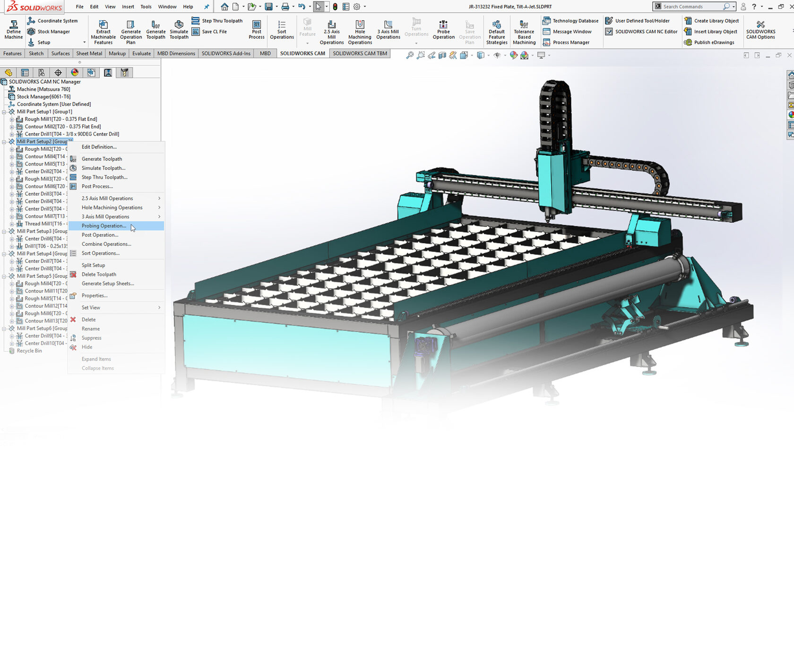Click Post Process in the ribbon
This screenshot has width=794, height=672.
tap(257, 29)
